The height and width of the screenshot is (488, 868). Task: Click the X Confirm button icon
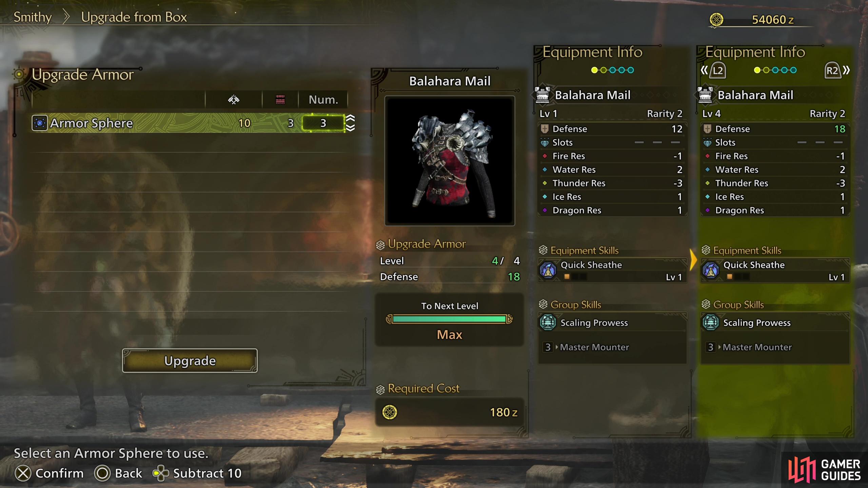pos(23,473)
